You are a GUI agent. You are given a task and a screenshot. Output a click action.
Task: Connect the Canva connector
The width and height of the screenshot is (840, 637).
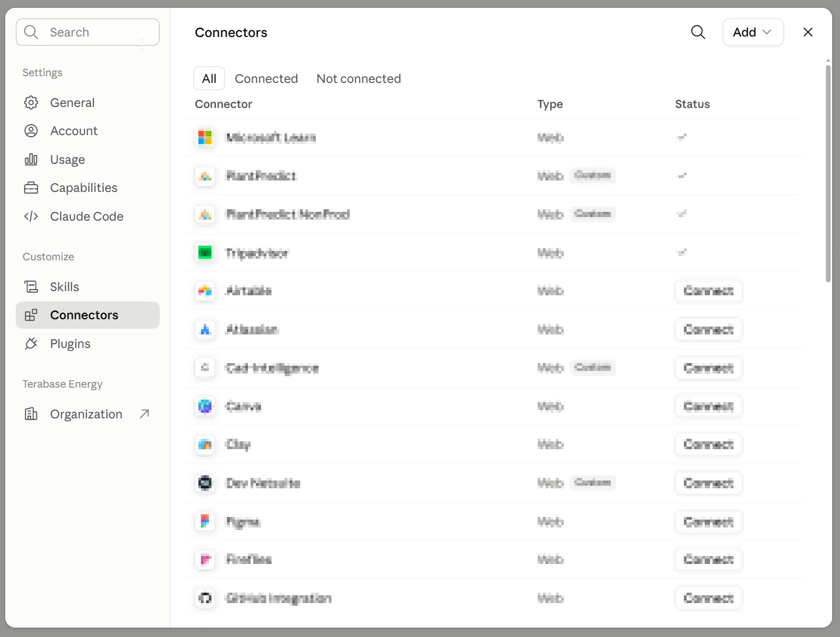pyautogui.click(x=708, y=406)
